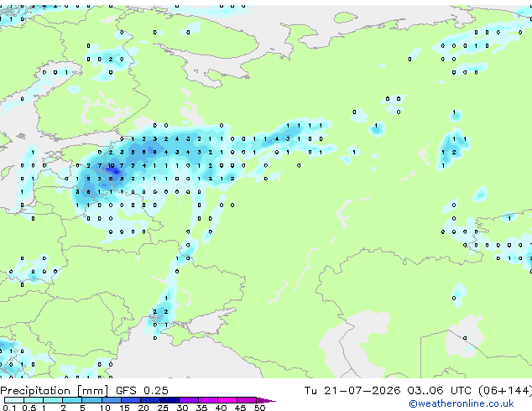Select the magenta swatch between 40 and 45

(227, 400)
